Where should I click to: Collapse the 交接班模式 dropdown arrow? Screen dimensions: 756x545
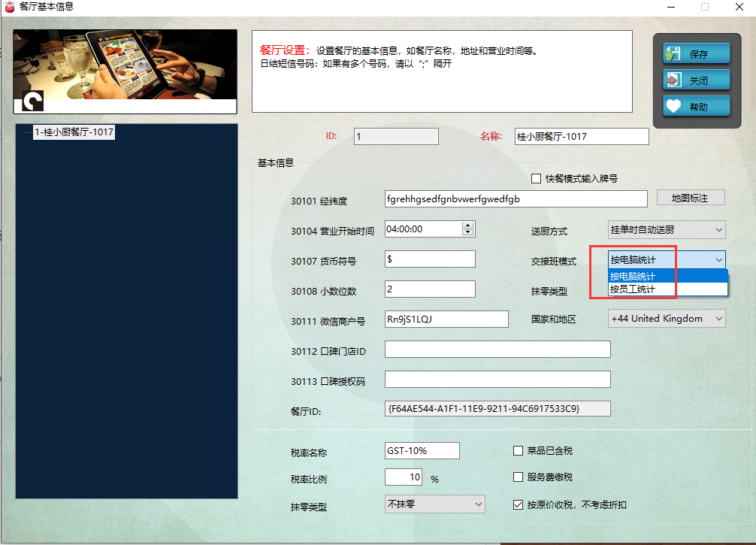click(x=719, y=260)
